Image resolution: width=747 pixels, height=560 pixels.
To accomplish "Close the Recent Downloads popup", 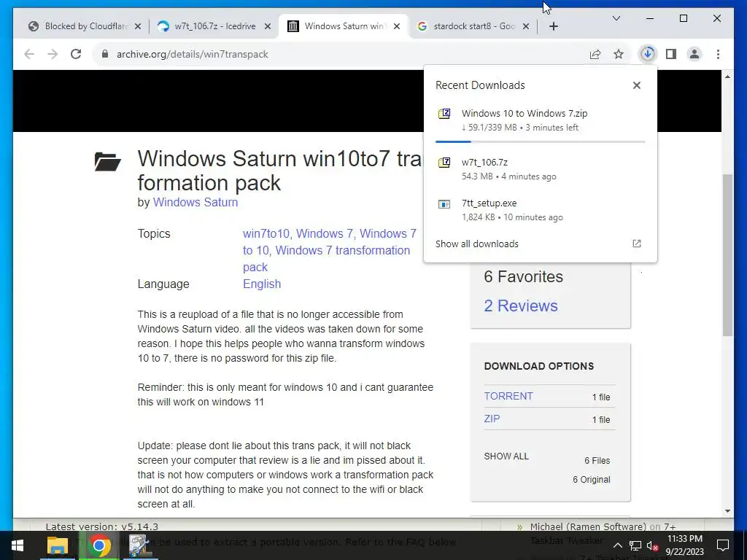I will (x=636, y=85).
